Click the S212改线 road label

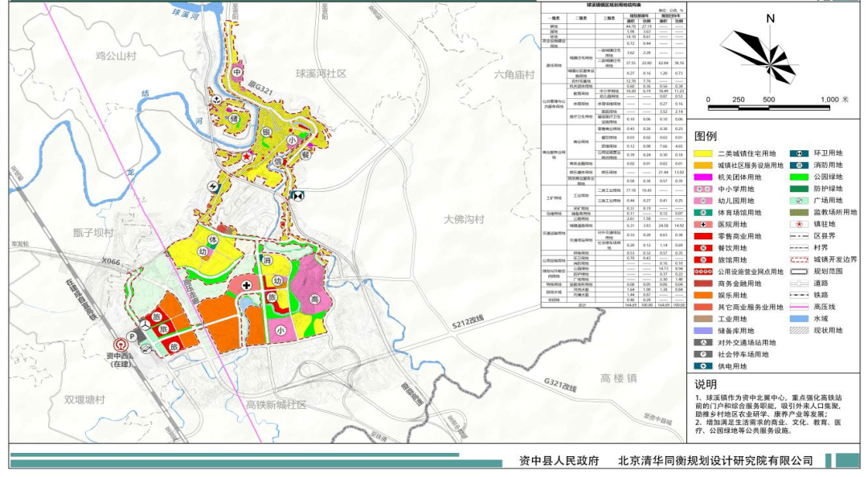pyautogui.click(x=468, y=322)
